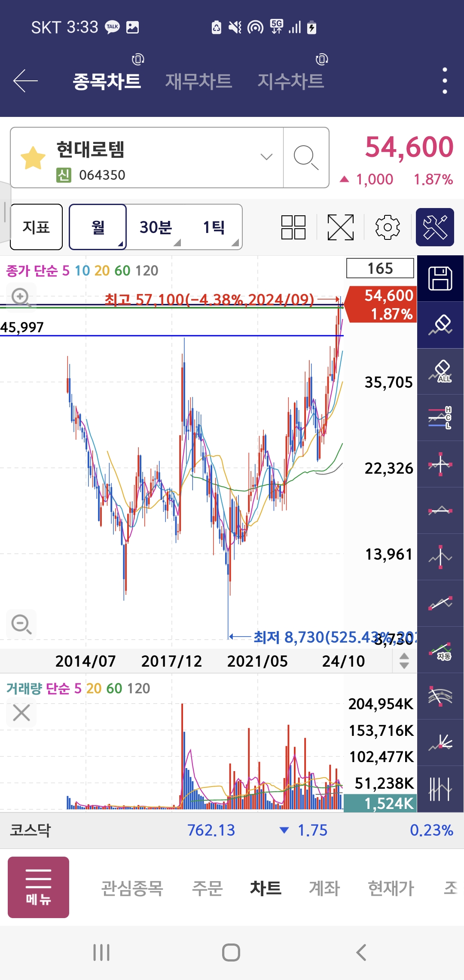
Task: Tap the Android home button
Action: (231, 952)
